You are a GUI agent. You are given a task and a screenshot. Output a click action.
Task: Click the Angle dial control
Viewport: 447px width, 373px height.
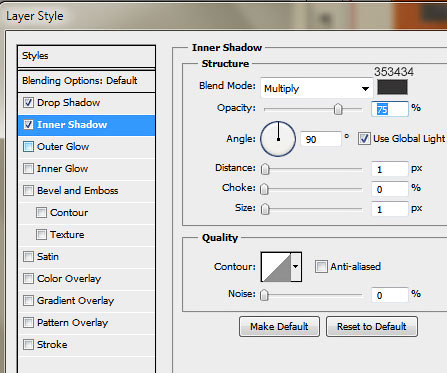pyautogui.click(x=278, y=139)
